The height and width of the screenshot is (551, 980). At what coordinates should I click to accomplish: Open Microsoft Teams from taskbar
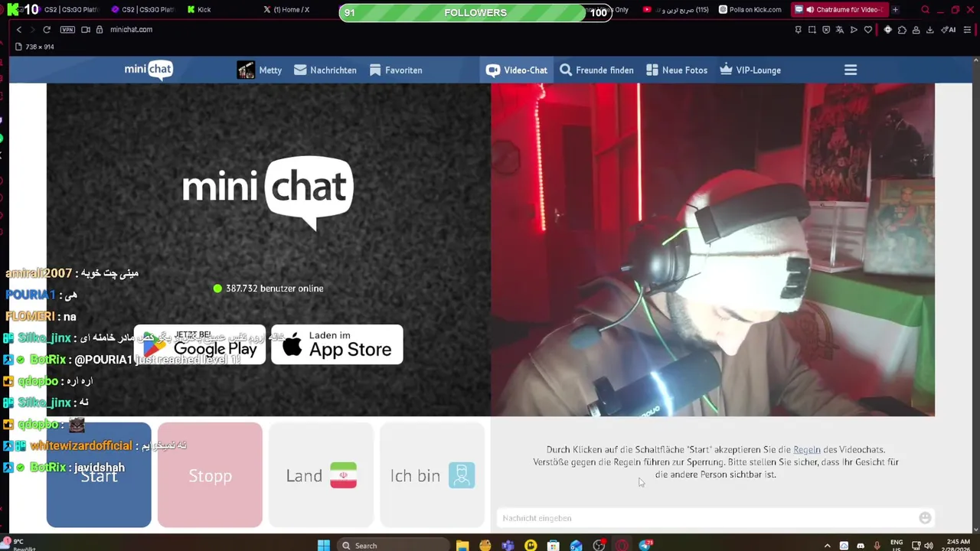(x=508, y=545)
